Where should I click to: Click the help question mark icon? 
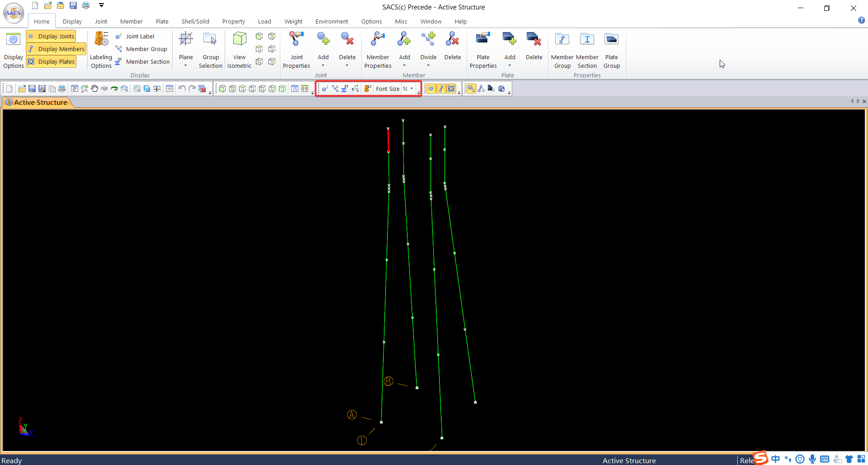point(861,20)
